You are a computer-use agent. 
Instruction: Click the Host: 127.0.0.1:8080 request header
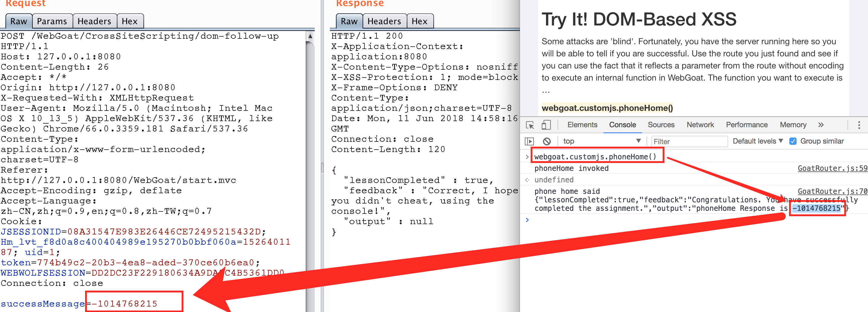pyautogui.click(x=61, y=57)
